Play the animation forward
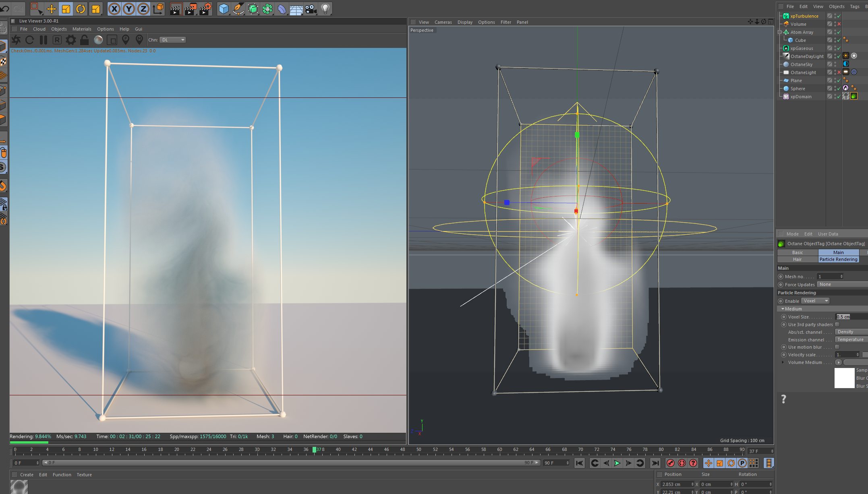Viewport: 868px width, 494px height. [x=617, y=463]
